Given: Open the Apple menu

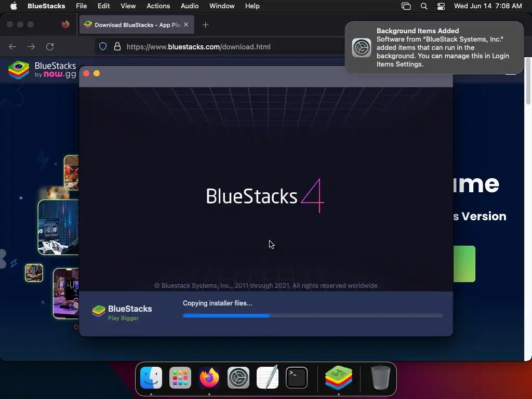Looking at the screenshot, I should tap(14, 6).
